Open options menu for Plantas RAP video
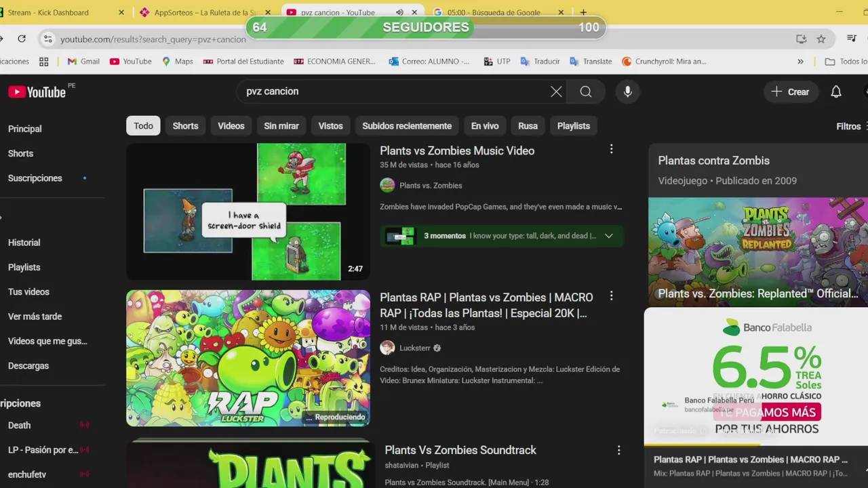Image resolution: width=868 pixels, height=488 pixels. click(611, 296)
